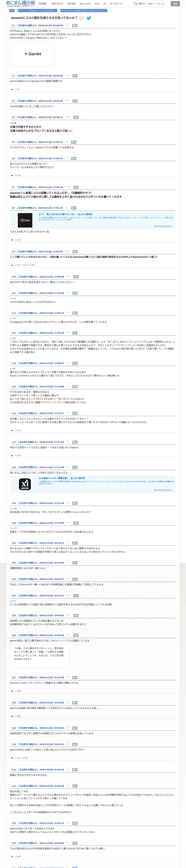Like post 7 with its heart icon
Image resolution: width=186 pixels, height=868 pixels.
66,187
